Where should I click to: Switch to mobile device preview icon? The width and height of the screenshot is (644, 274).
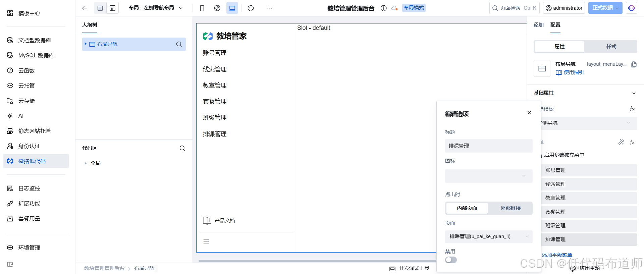click(x=202, y=8)
